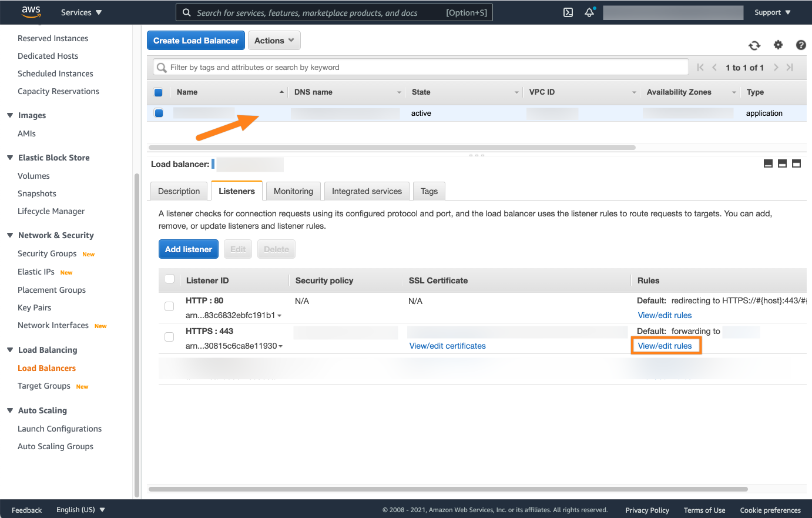Click the AWS logo home icon
812x518 pixels.
coord(31,12)
